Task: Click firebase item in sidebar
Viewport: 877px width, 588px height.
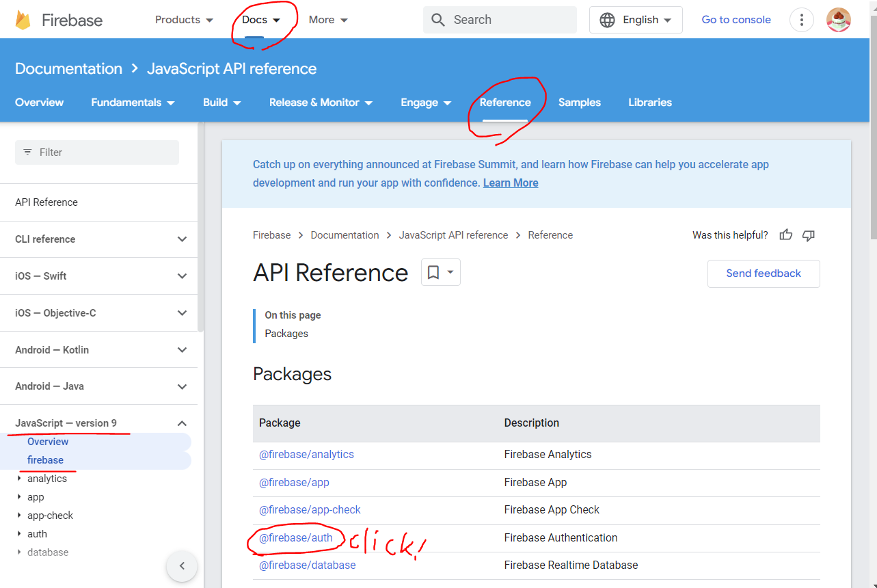Action: (45, 460)
